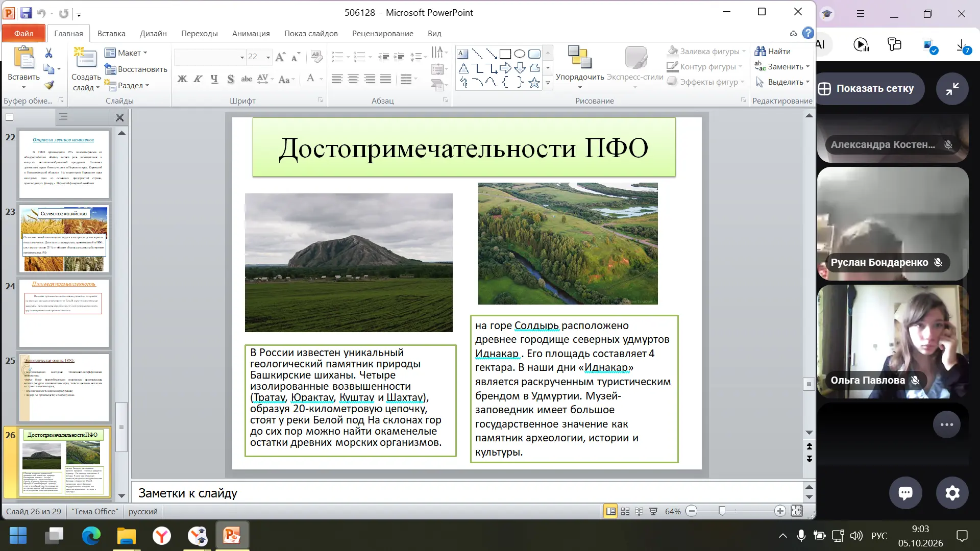Click the Clear formatting icon

[316, 57]
